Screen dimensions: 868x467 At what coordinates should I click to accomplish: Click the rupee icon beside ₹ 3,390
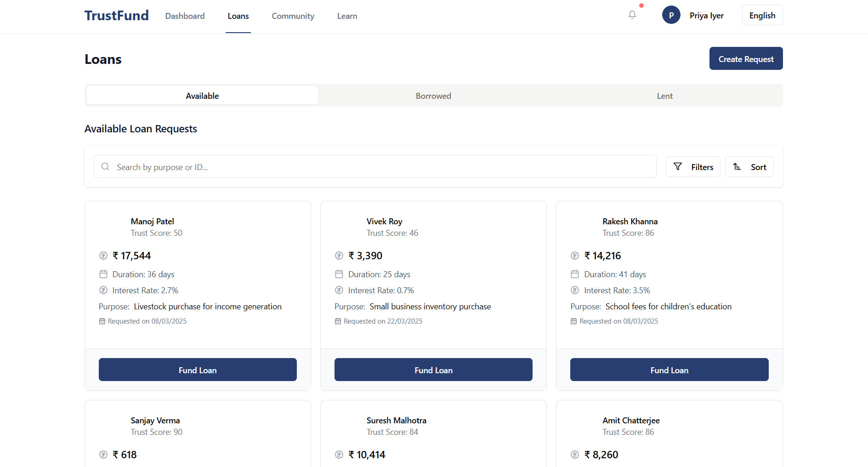click(339, 256)
